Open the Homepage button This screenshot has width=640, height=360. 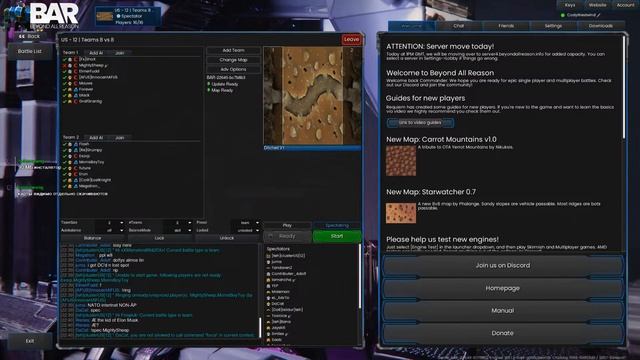(502, 288)
